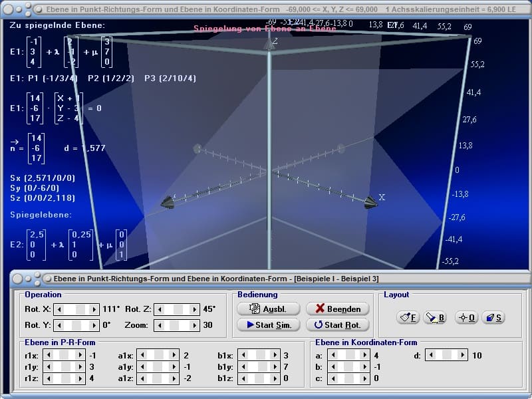This screenshot has height=399, width=532.
Task: Click the 'd = 1,577' distance text
Action: pos(85,148)
